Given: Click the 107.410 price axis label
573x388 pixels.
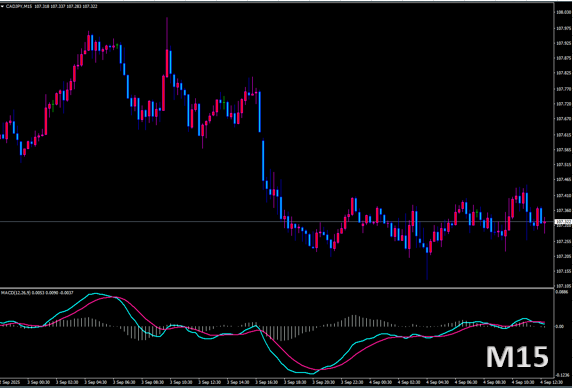Looking at the screenshot, I should point(563,195).
